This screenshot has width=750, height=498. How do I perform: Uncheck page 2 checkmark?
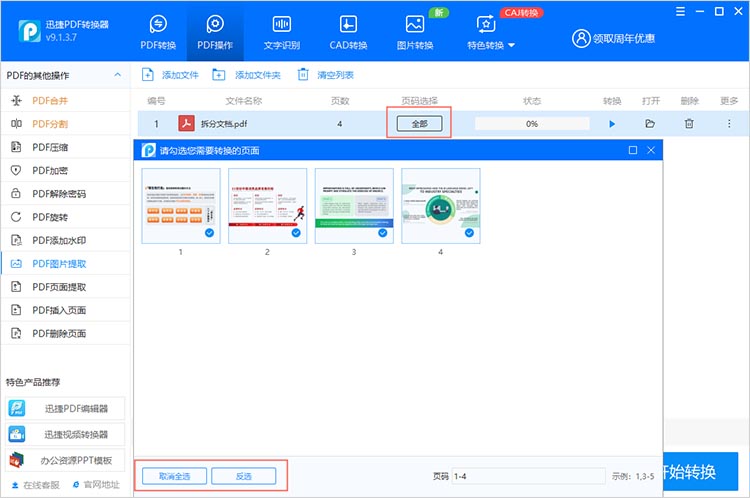(296, 233)
